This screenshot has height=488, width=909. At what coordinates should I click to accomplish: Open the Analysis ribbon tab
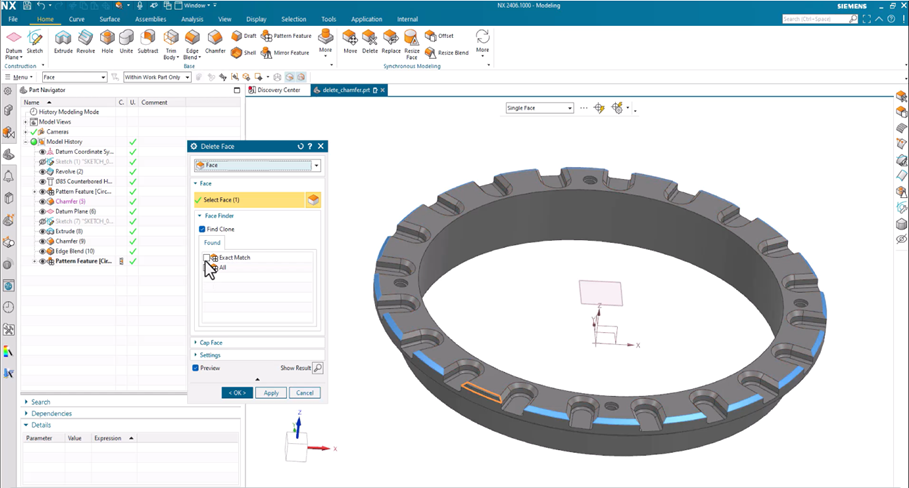192,19
